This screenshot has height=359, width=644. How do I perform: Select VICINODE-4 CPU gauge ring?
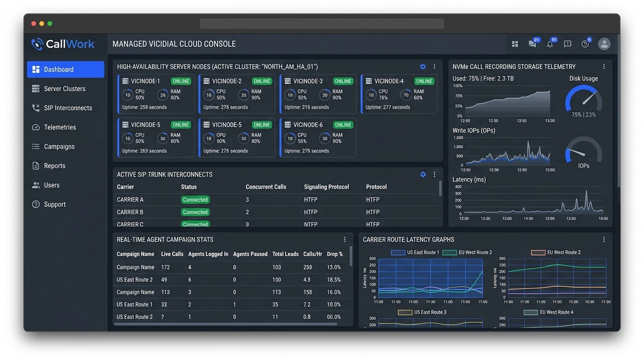coord(371,95)
